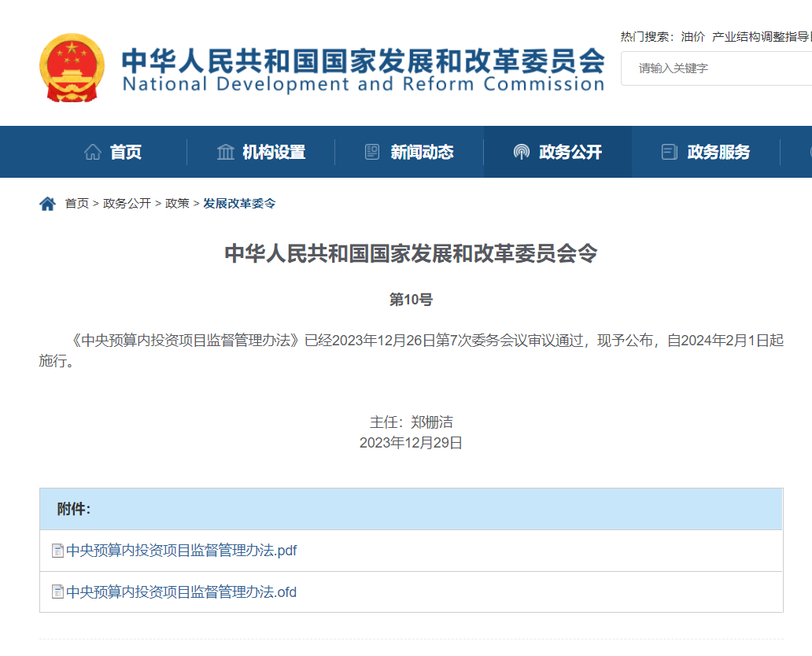Click the hot search term 产业结构调整指导
This screenshot has width=812, height=656.
pyautogui.click(x=762, y=37)
